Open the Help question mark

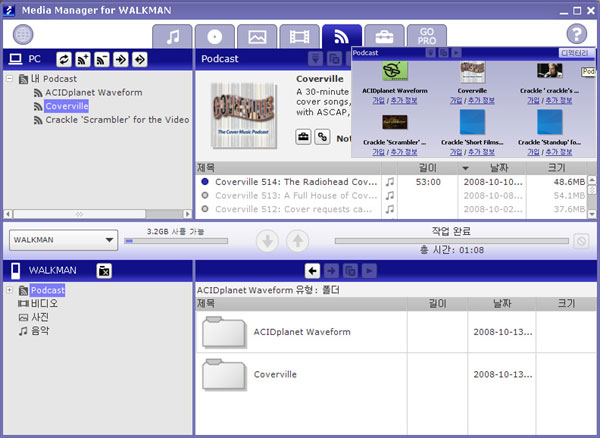pos(576,34)
